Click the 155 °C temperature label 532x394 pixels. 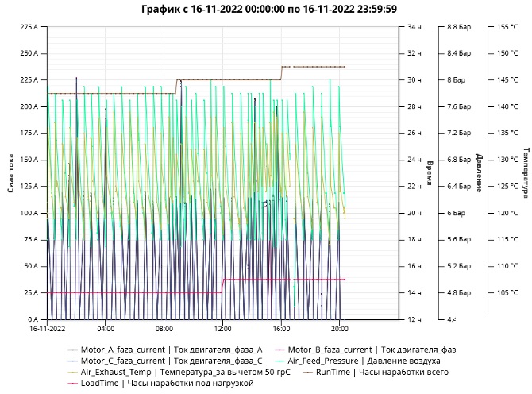(507, 27)
